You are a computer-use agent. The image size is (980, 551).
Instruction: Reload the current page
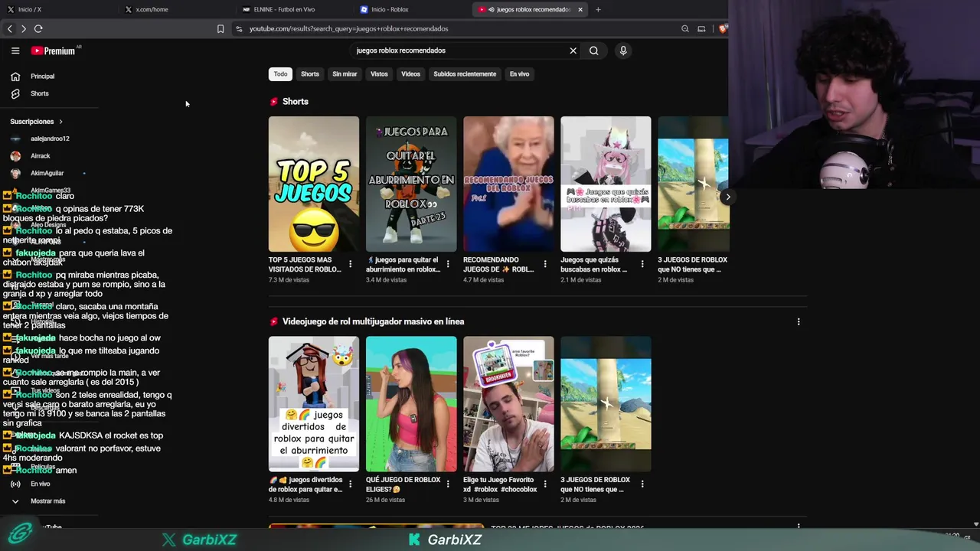click(38, 28)
